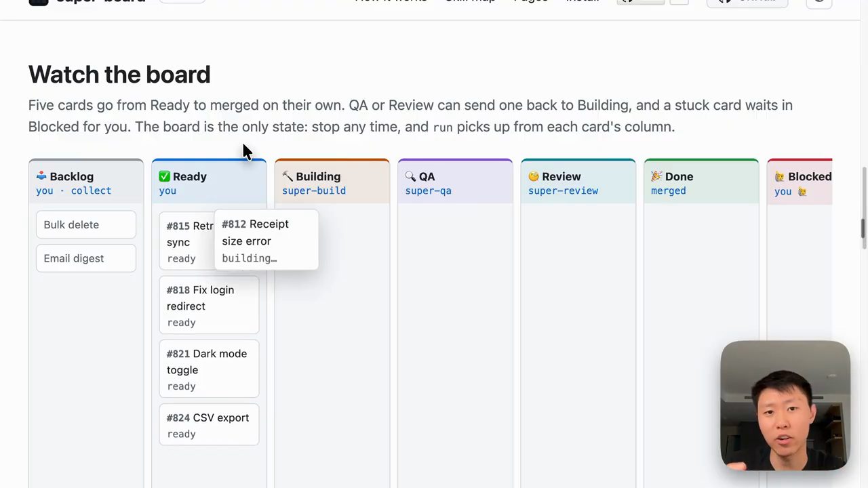
Task: Click the 'super-review' label under Review
Action: pyautogui.click(x=563, y=191)
